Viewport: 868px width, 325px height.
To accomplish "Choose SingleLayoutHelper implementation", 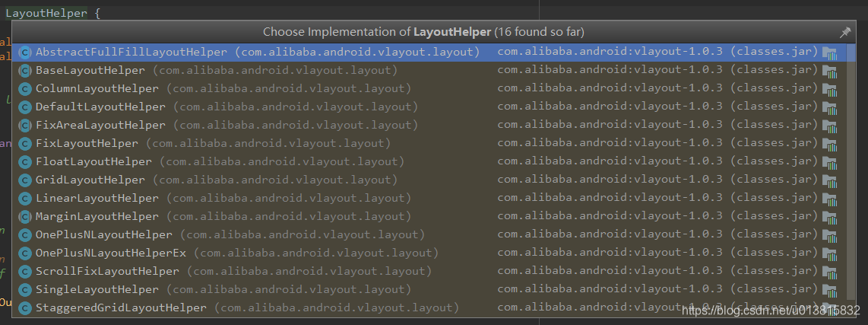I will pyautogui.click(x=429, y=290).
